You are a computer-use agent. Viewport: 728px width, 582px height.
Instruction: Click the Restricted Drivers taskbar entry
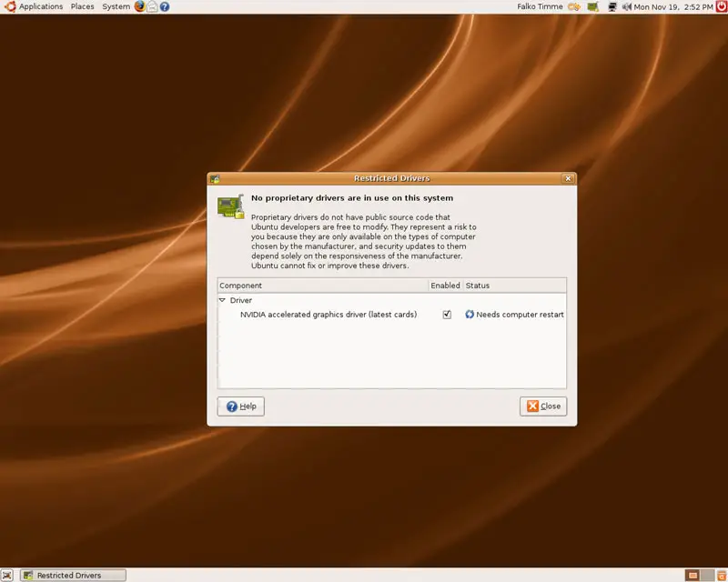tap(72, 575)
